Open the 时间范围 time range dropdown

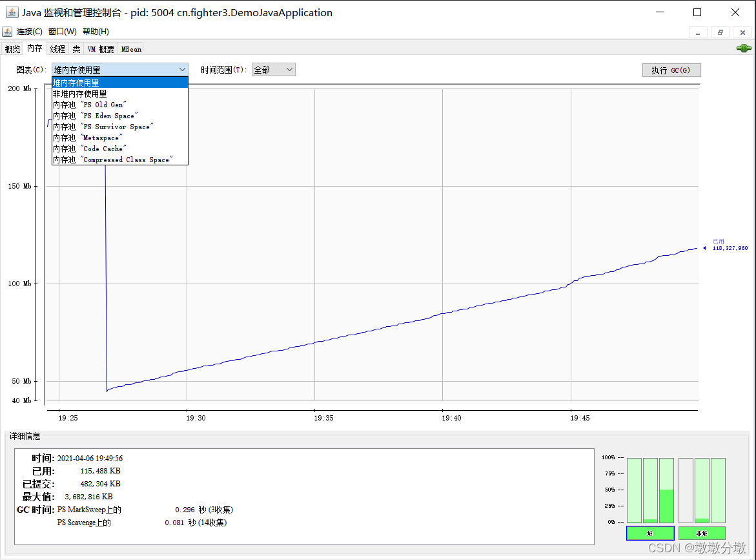(273, 70)
